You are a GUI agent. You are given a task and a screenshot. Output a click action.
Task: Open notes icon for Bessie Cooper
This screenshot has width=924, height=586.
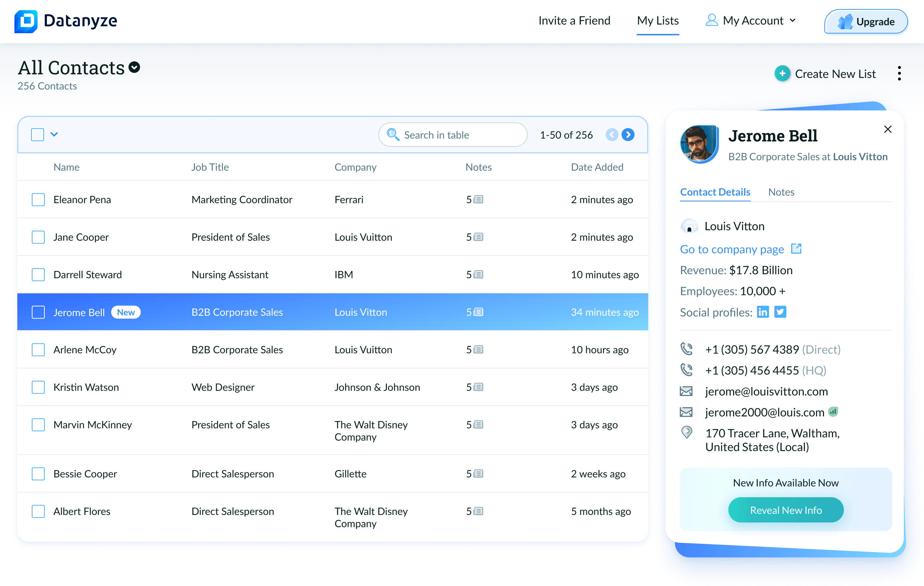point(478,474)
